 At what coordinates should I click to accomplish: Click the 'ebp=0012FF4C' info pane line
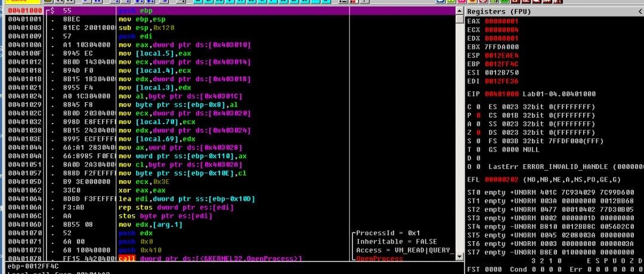point(33,266)
